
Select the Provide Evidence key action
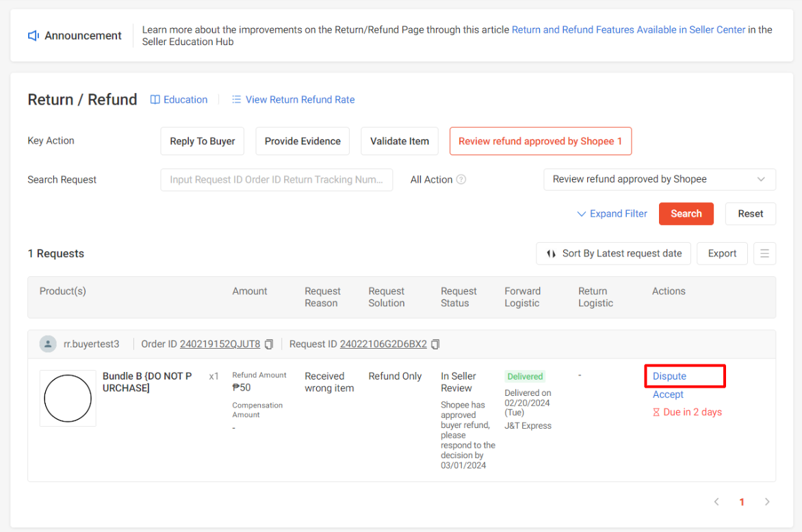point(302,141)
